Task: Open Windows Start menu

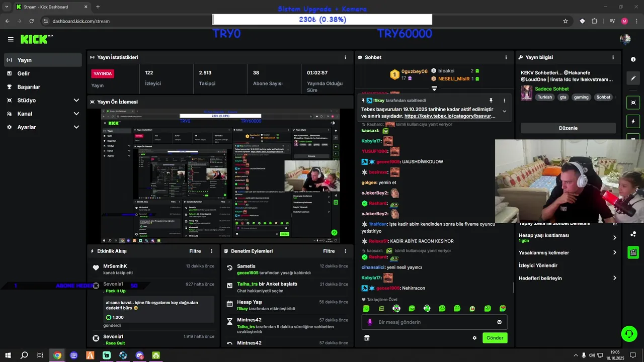Action: point(8,355)
